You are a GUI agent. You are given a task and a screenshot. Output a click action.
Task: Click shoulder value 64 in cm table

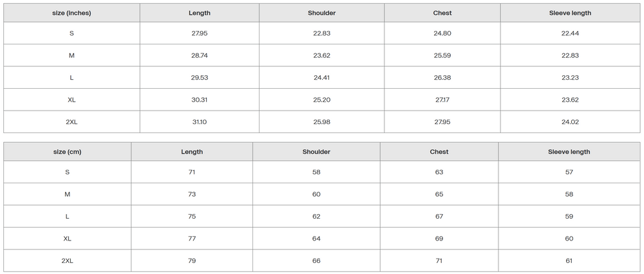point(316,239)
